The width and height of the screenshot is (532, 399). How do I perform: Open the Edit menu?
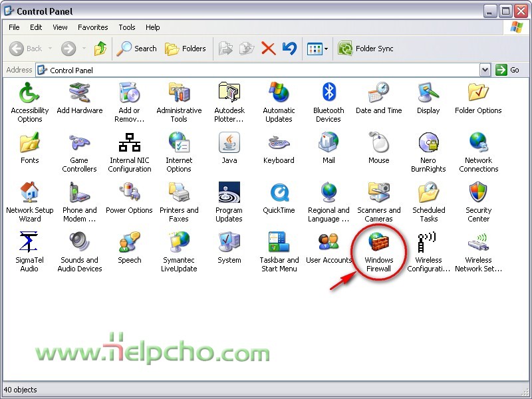pyautogui.click(x=36, y=27)
